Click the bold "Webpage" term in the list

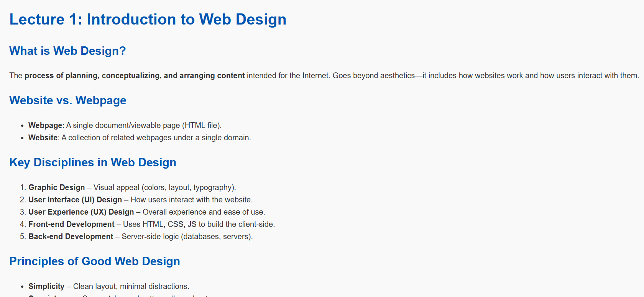point(45,125)
